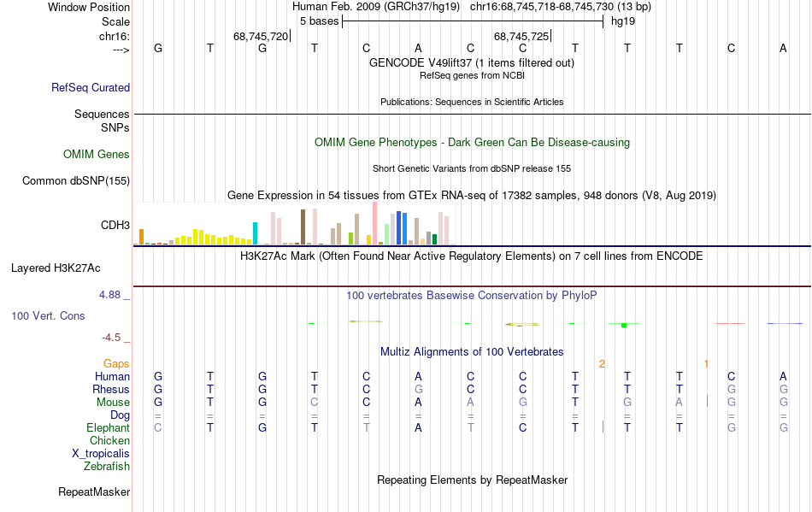Click the -4.5 PhyloP minimum value
This screenshot has width=812, height=512.
point(111,338)
